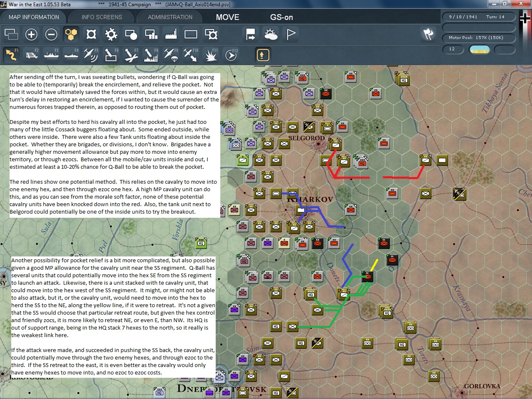The height and width of the screenshot is (399, 532).
Task: Click the pennant flag outline icon
Action: [291, 34]
